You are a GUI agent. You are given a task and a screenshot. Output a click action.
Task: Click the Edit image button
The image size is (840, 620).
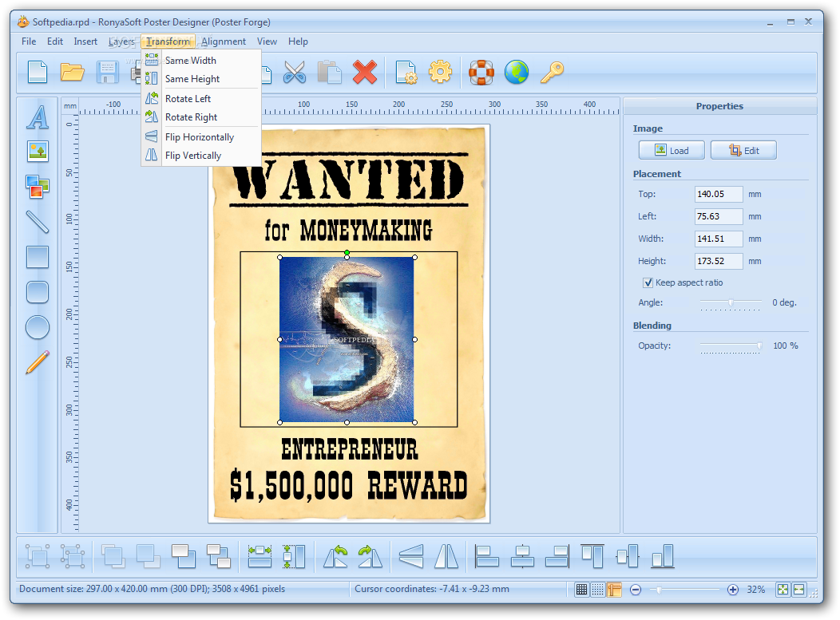pos(743,151)
